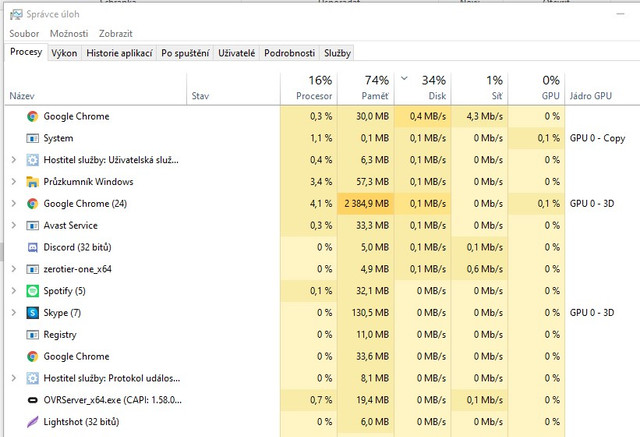Expand the Průzkumník Windows process group
This screenshot has height=437, width=640.
[14, 182]
